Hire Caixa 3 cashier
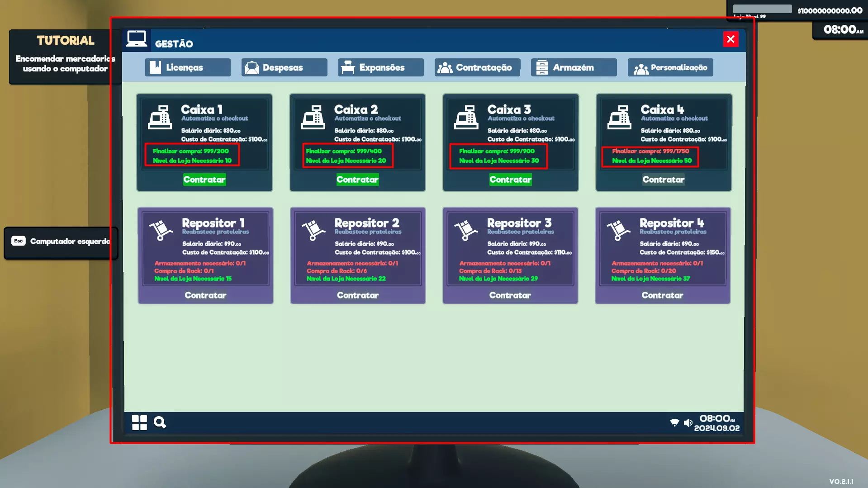868x488 pixels. pos(510,180)
